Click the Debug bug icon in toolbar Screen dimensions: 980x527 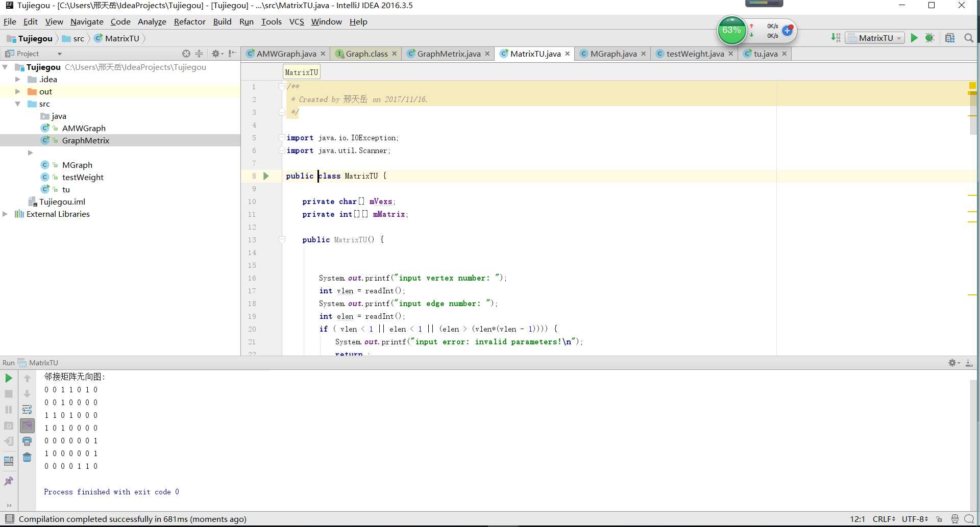pyautogui.click(x=929, y=38)
